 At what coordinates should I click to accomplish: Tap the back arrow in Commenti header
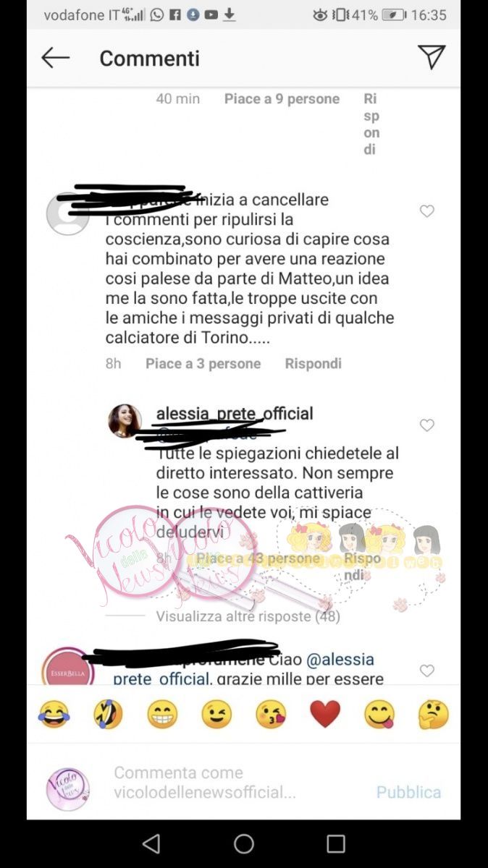point(56,58)
